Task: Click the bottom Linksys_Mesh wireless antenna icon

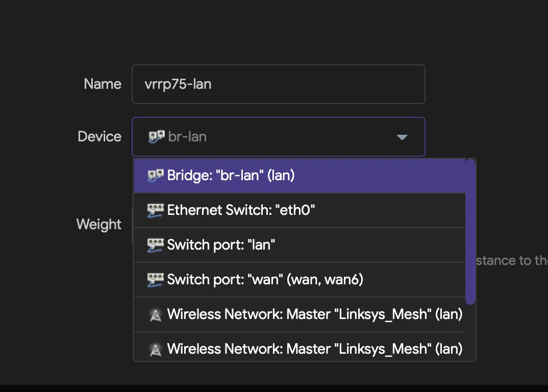Action: [155, 349]
